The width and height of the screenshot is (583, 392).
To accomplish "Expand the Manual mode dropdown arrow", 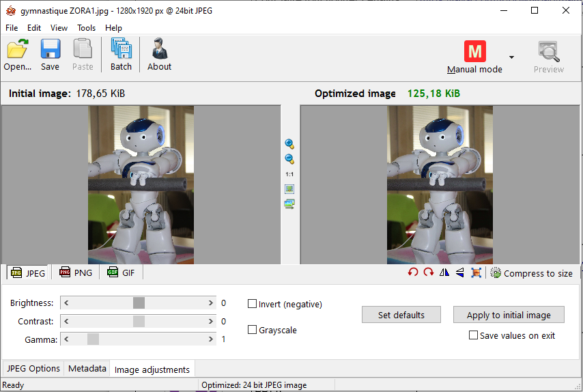I will point(511,57).
